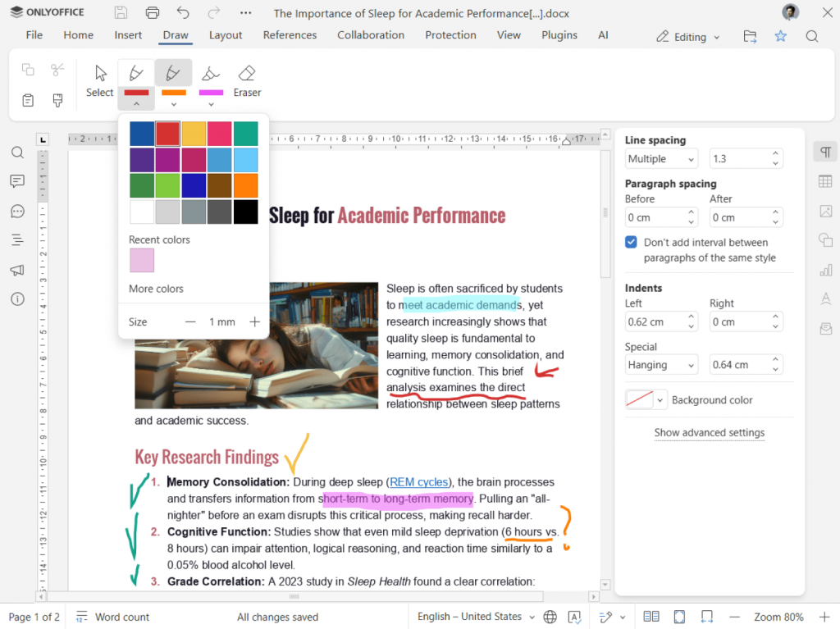Toggle the spell checking icon in status bar
The height and width of the screenshot is (629, 840).
tap(575, 617)
